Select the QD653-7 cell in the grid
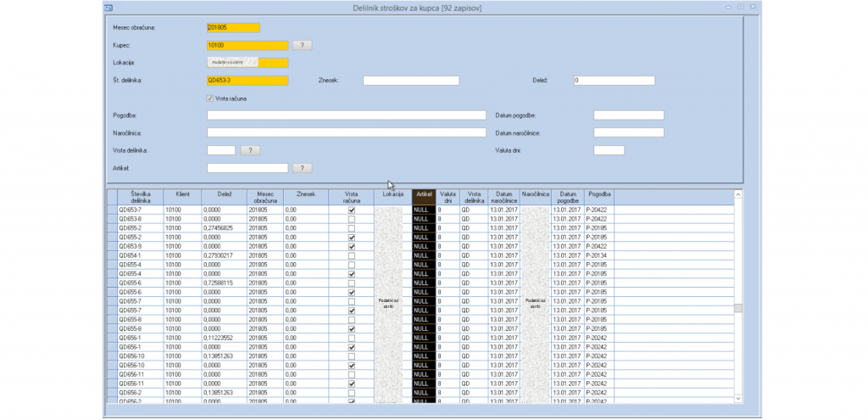 [141, 210]
